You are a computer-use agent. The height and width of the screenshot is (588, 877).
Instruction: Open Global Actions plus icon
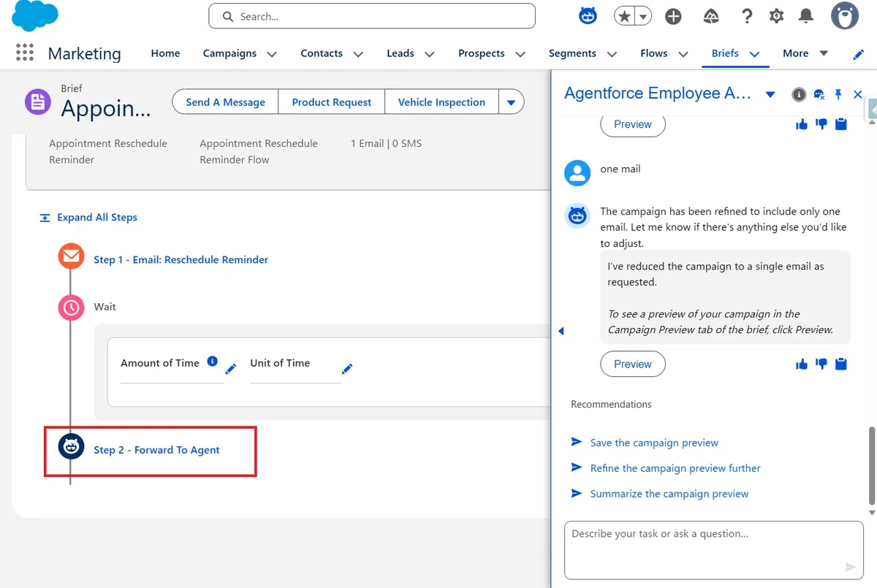tap(673, 17)
